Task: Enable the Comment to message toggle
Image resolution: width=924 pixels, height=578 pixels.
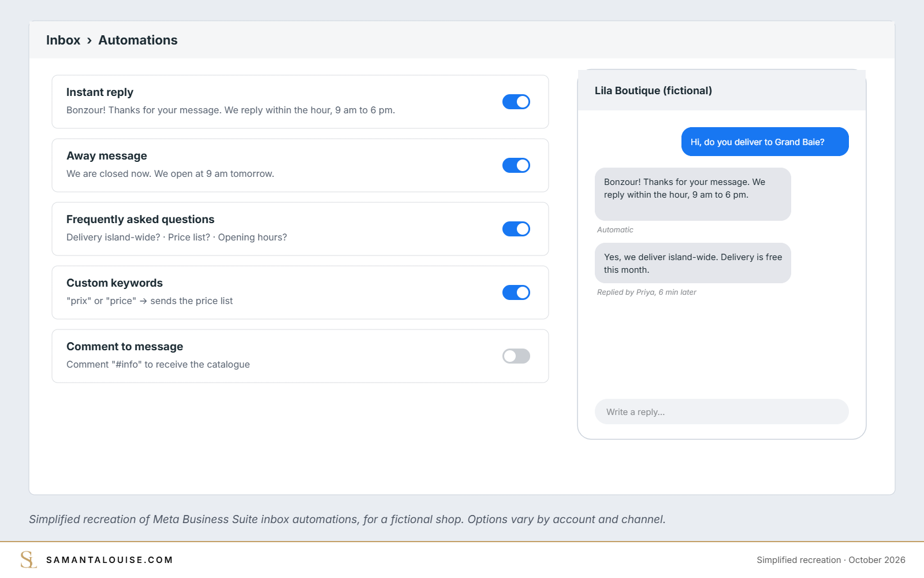Action: [x=516, y=356]
